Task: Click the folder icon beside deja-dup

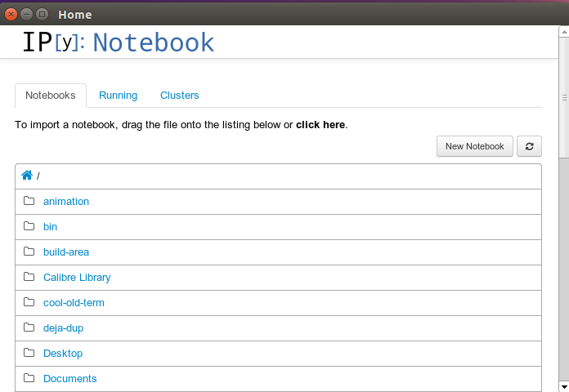Action: (29, 327)
